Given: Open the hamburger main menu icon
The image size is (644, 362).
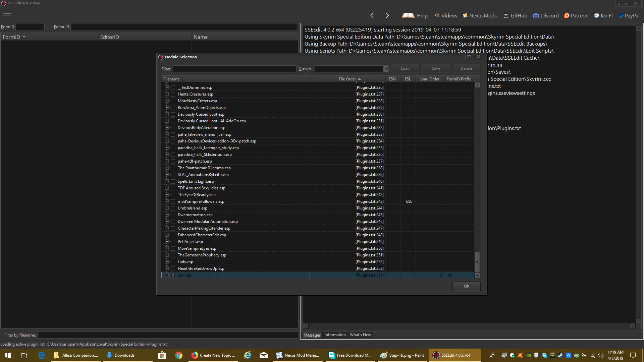Looking at the screenshot, I should coord(7,15).
